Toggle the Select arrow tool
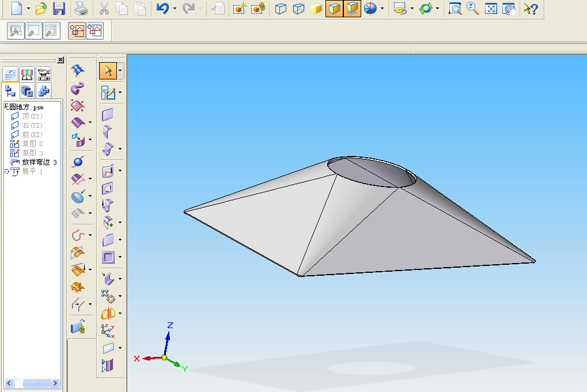This screenshot has width=587, height=392. 108,70
